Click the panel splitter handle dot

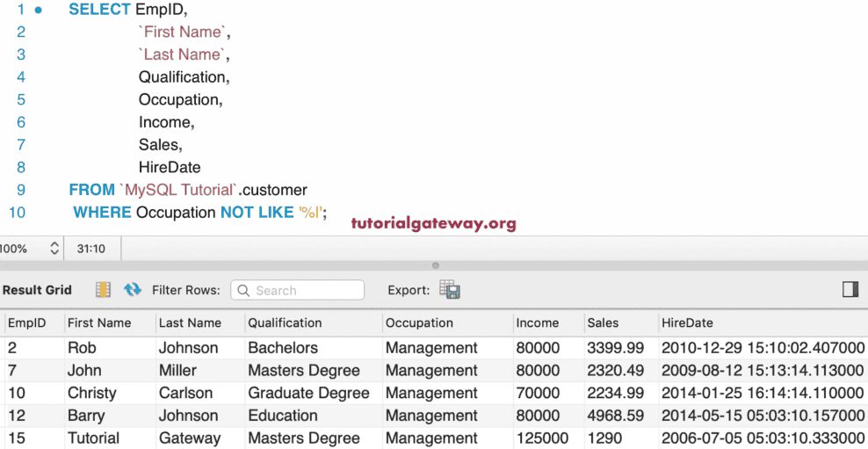click(436, 265)
